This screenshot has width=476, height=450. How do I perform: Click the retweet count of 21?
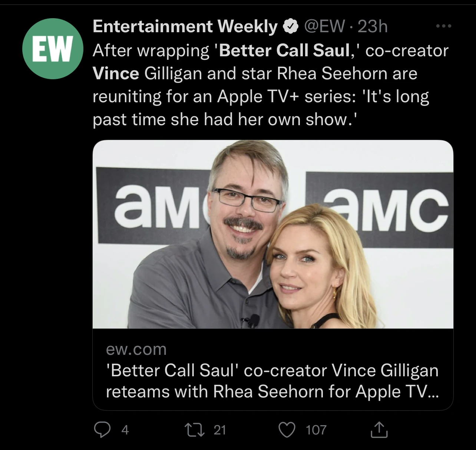click(219, 430)
